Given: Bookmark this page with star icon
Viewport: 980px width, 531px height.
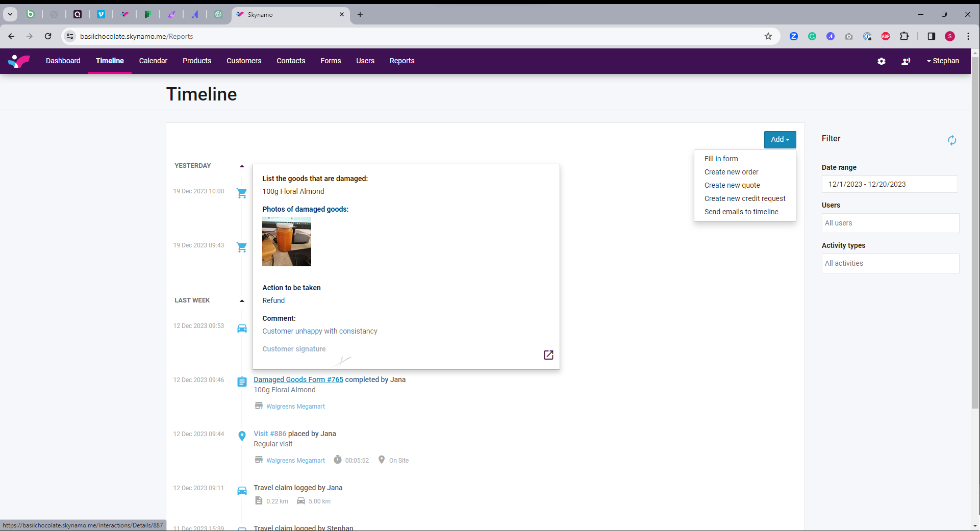Looking at the screenshot, I should [768, 36].
